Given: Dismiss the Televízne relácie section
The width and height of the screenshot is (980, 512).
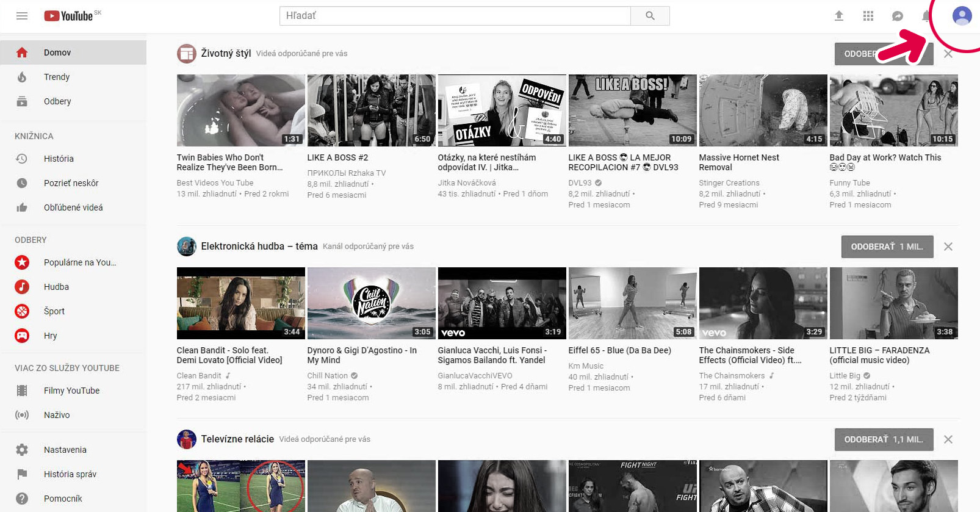Looking at the screenshot, I should pyautogui.click(x=948, y=439).
